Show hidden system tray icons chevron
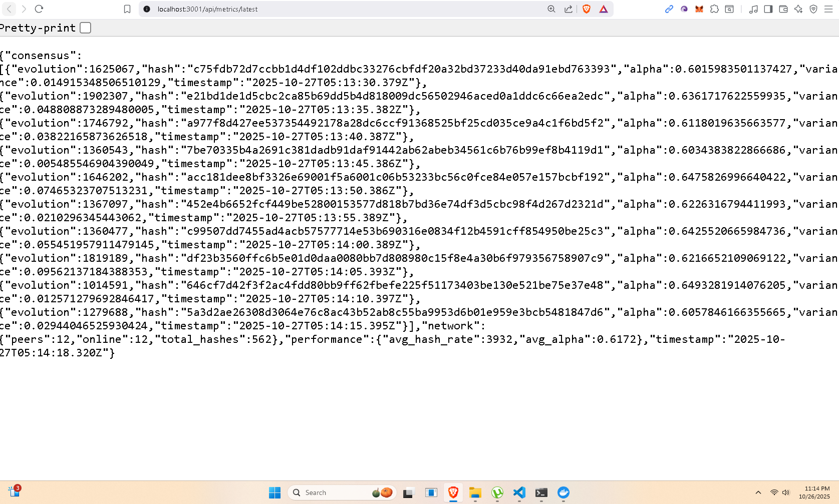Image resolution: width=839 pixels, height=504 pixels. click(x=758, y=492)
